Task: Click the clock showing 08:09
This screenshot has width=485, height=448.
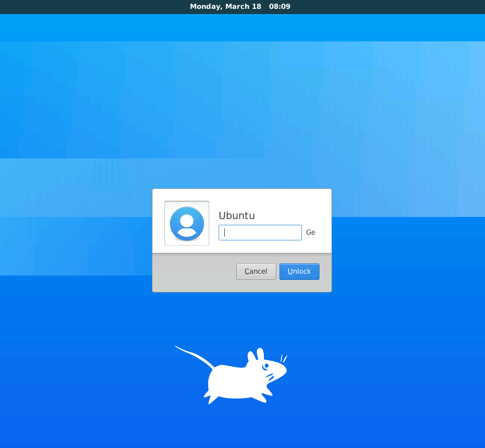Action: click(x=280, y=7)
